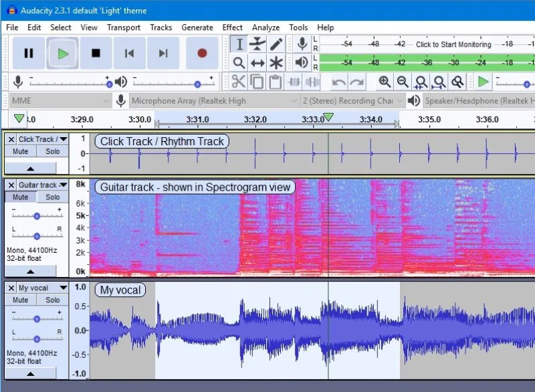Click the Zoom Toggle icon
535x392 pixels.
pos(457,82)
